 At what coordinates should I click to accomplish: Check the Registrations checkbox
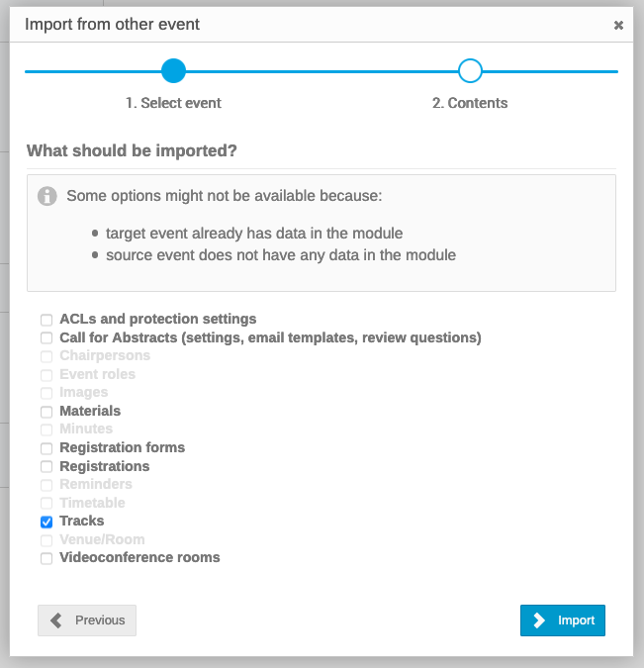pyautogui.click(x=46, y=466)
